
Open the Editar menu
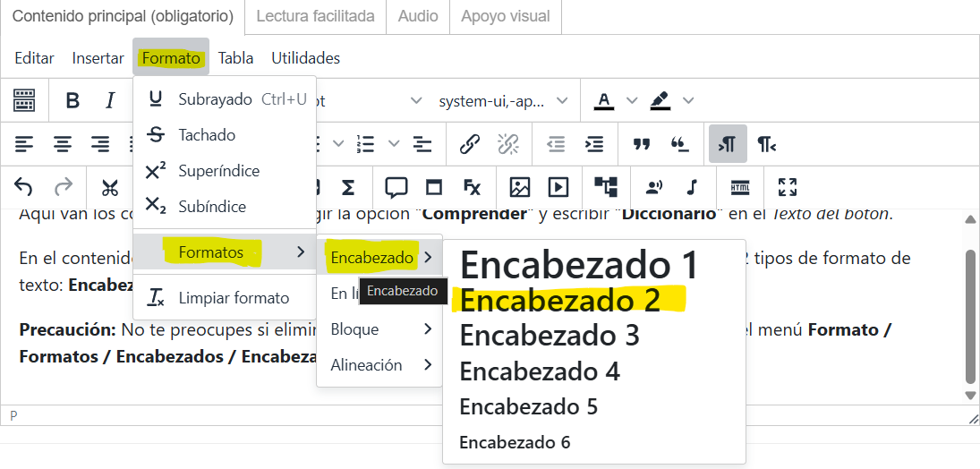[34, 58]
